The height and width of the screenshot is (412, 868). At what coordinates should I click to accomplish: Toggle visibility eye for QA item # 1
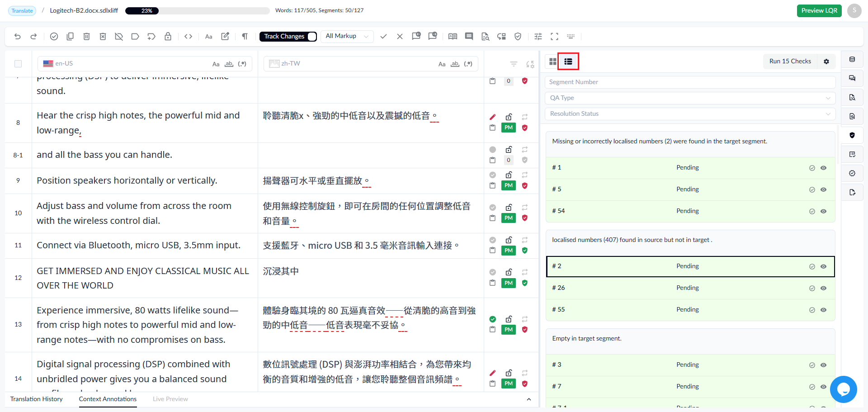[823, 168]
